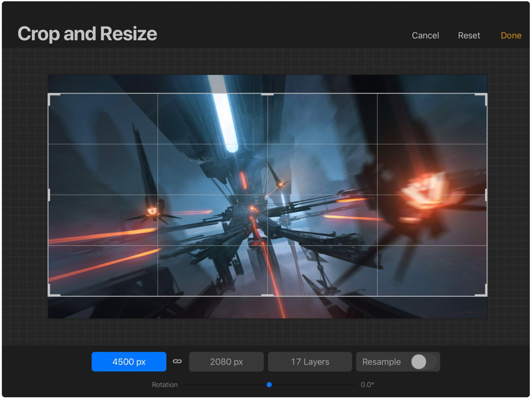Viewport: 532px width, 399px height.
Task: Enable the Resample toggle switch
Action: click(x=424, y=362)
